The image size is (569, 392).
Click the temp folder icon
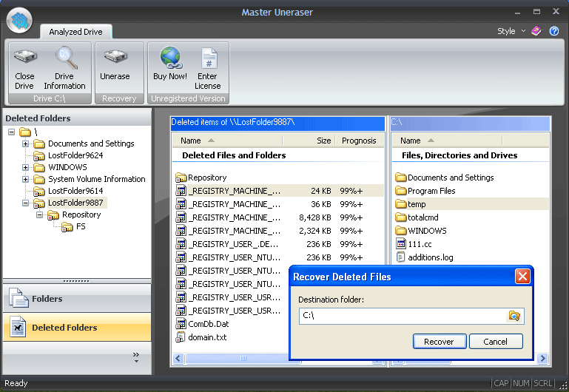click(401, 204)
